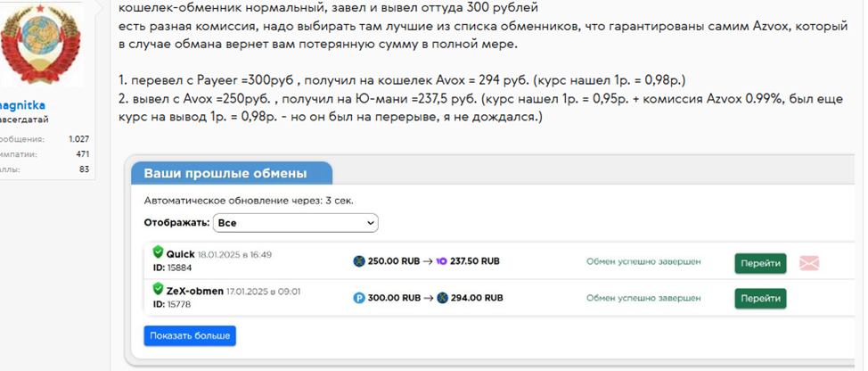Click first post line кошелек-обменник нормальный
The image size is (868, 371).
click(x=328, y=8)
